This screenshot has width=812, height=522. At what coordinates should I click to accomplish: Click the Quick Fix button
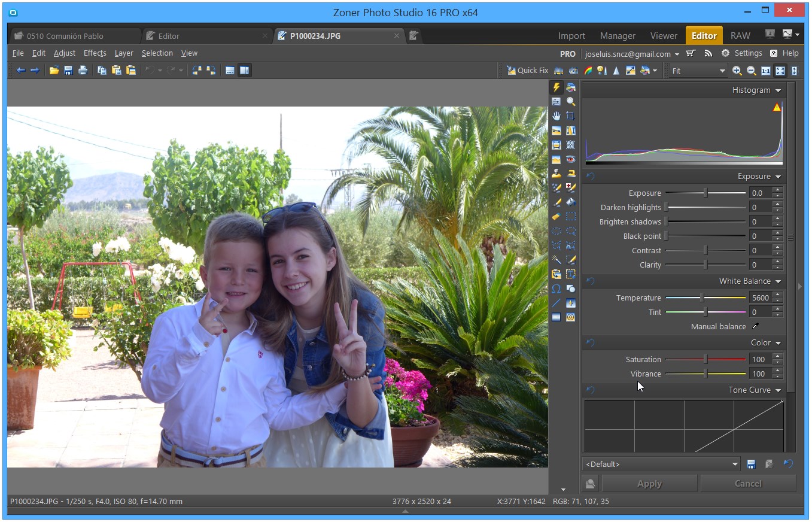pos(527,71)
